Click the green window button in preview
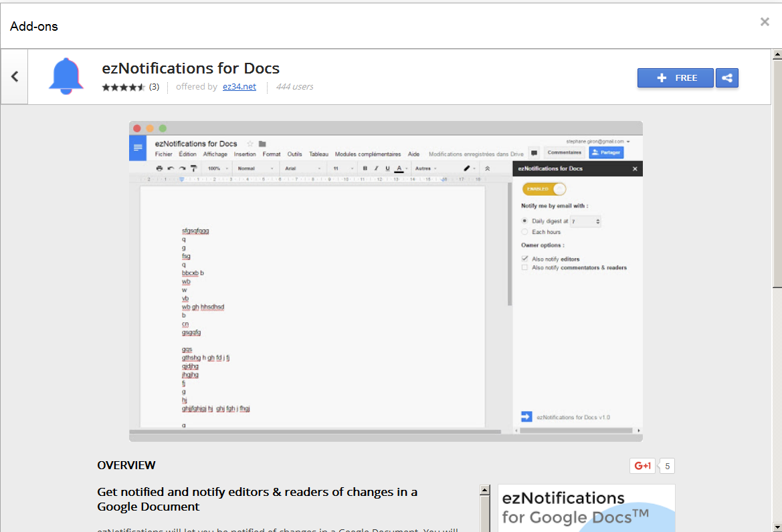782x532 pixels. tap(163, 128)
